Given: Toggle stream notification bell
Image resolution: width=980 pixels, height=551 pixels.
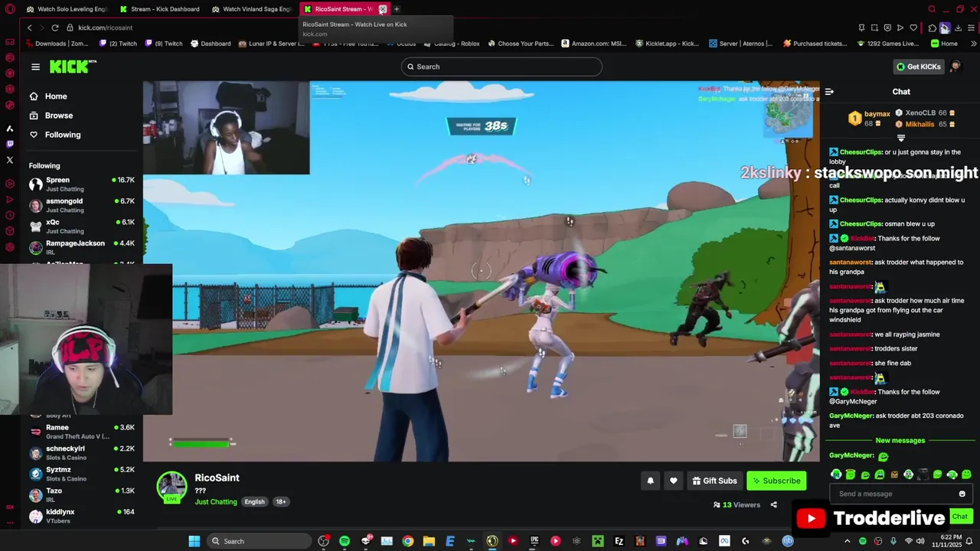Looking at the screenshot, I should click(x=650, y=481).
